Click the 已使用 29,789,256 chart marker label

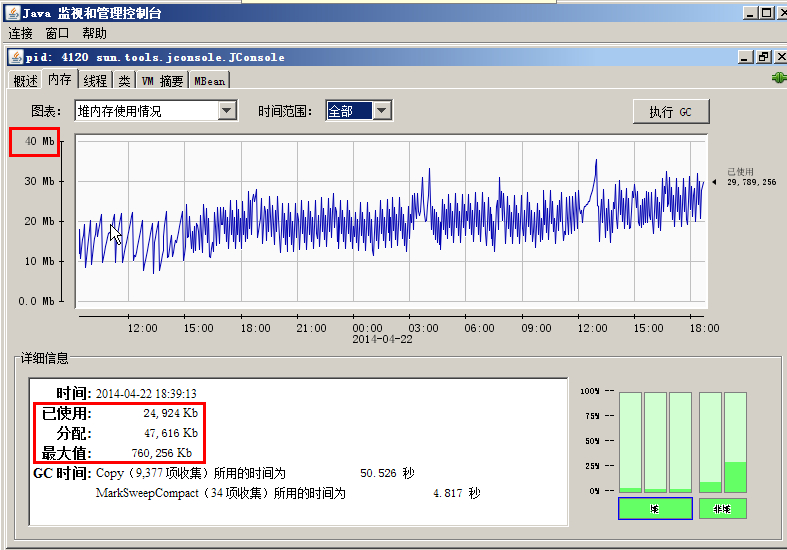point(751,177)
